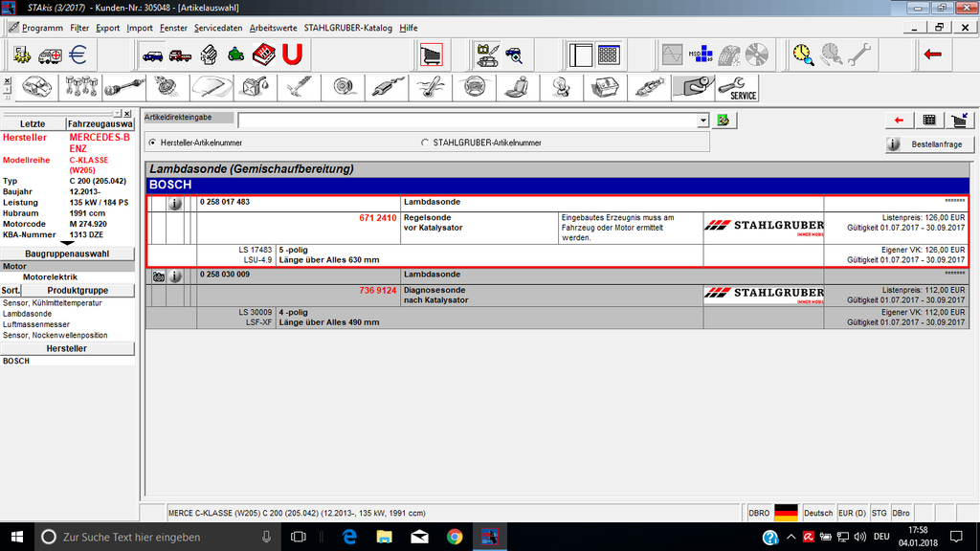Launch Google Chrome from taskbar
This screenshot has height=551, width=980.
(455, 537)
